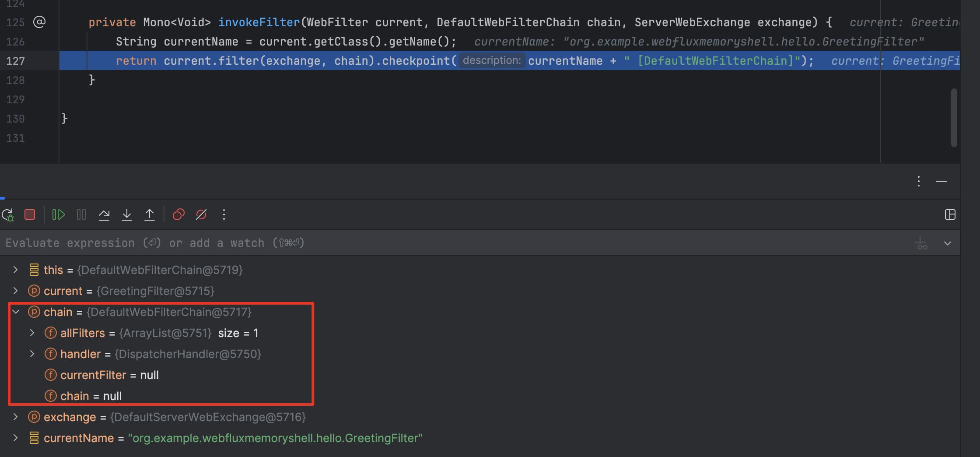Click line number 126 in the gutter

[x=15, y=42]
